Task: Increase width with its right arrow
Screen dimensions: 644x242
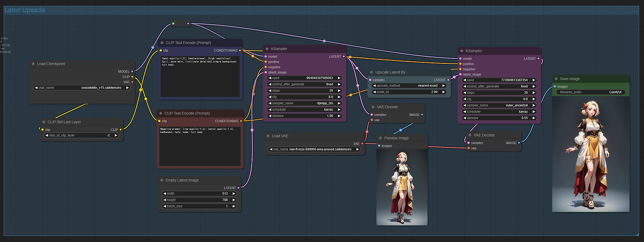Action: (233, 193)
